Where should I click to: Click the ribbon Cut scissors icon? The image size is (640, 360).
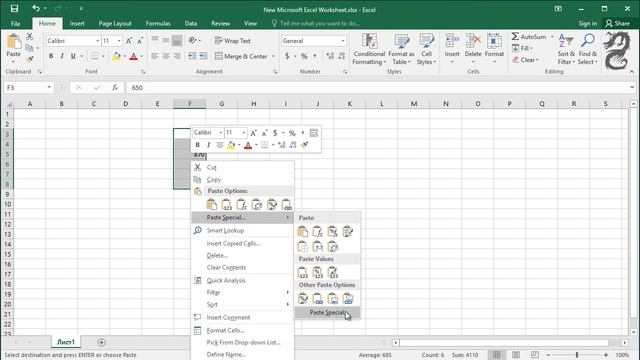point(29,37)
